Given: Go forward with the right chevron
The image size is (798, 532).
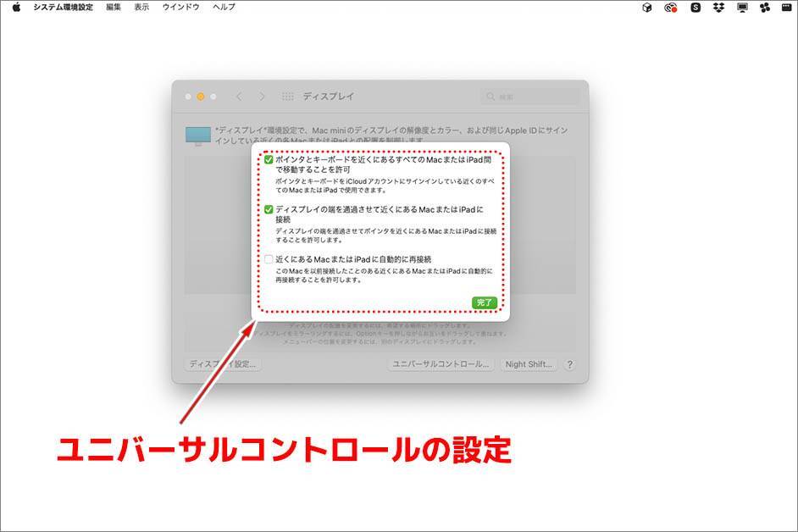Looking at the screenshot, I should (x=262, y=97).
